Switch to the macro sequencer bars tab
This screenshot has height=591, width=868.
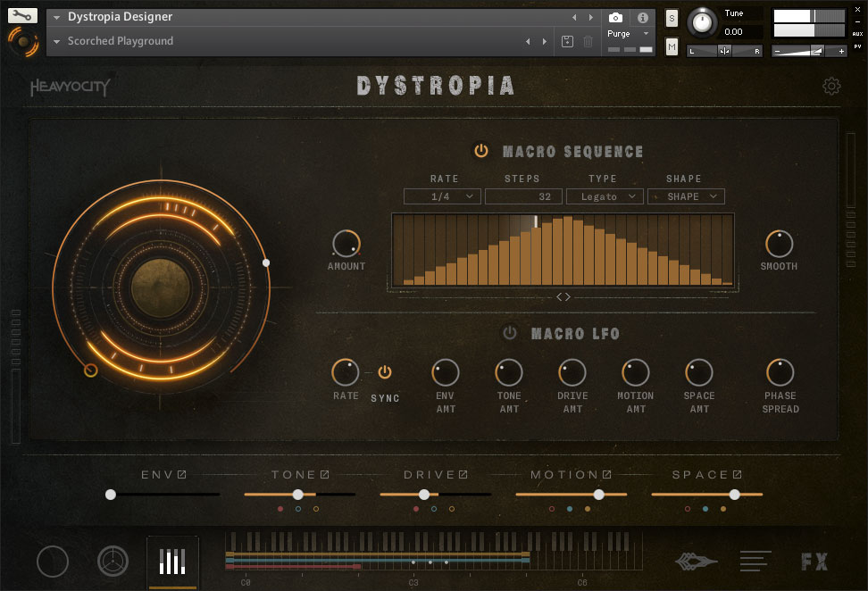click(172, 562)
